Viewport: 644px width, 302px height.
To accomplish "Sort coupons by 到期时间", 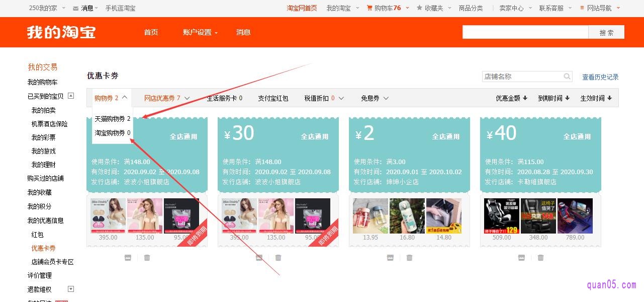I will point(554,98).
